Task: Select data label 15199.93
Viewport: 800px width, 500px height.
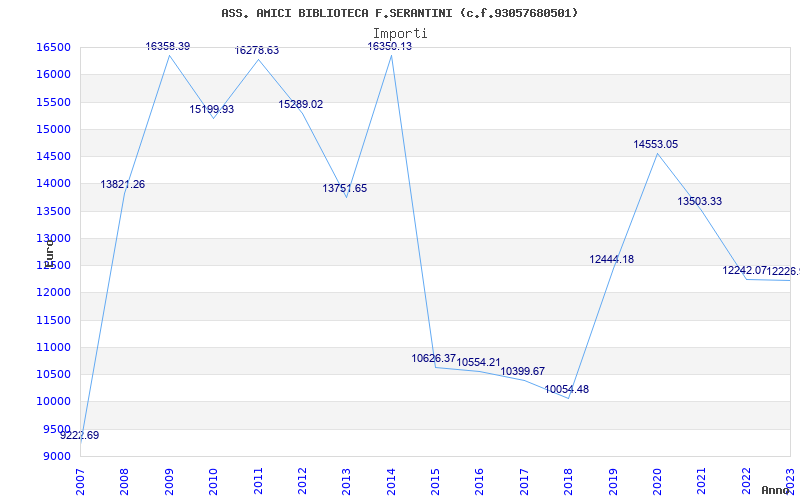Action: point(212,109)
